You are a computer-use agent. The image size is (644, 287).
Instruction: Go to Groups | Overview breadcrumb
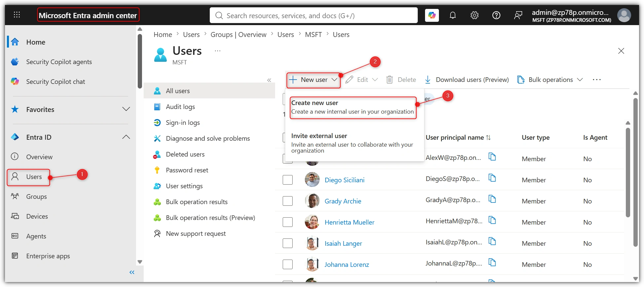(238, 34)
